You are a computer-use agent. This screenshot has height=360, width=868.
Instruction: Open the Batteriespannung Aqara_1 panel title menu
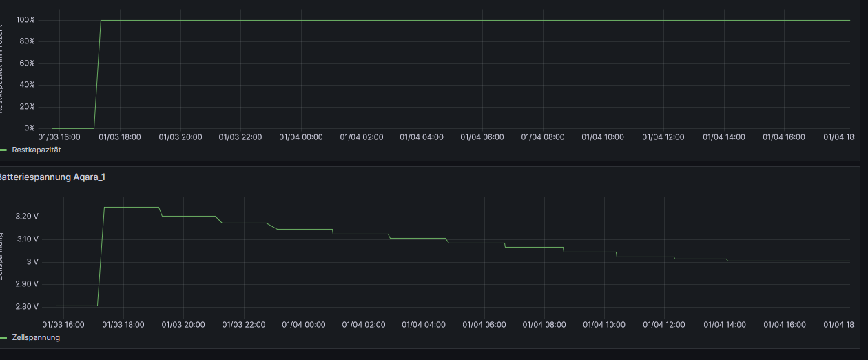[52, 177]
